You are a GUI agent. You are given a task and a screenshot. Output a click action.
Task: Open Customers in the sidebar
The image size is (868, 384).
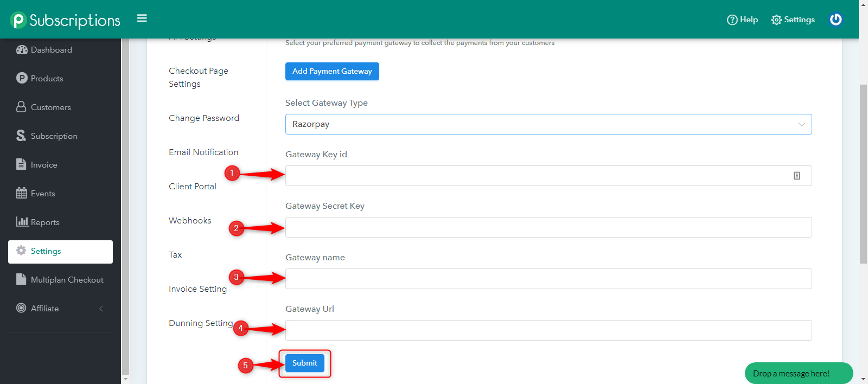pos(60,107)
